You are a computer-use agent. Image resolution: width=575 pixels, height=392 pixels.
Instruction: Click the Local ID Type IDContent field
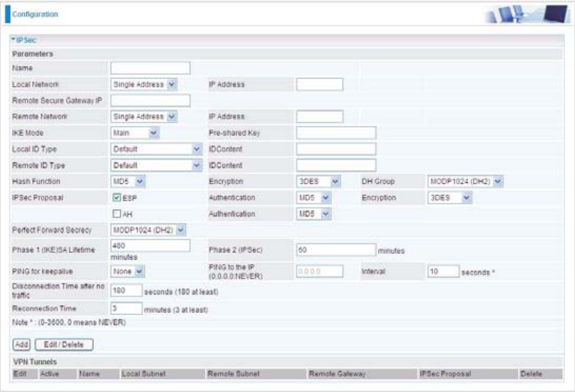click(336, 149)
